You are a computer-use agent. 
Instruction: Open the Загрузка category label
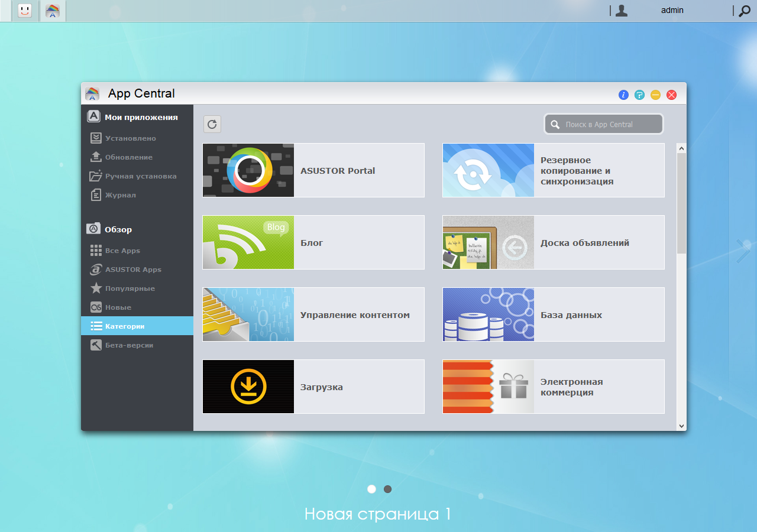point(322,387)
